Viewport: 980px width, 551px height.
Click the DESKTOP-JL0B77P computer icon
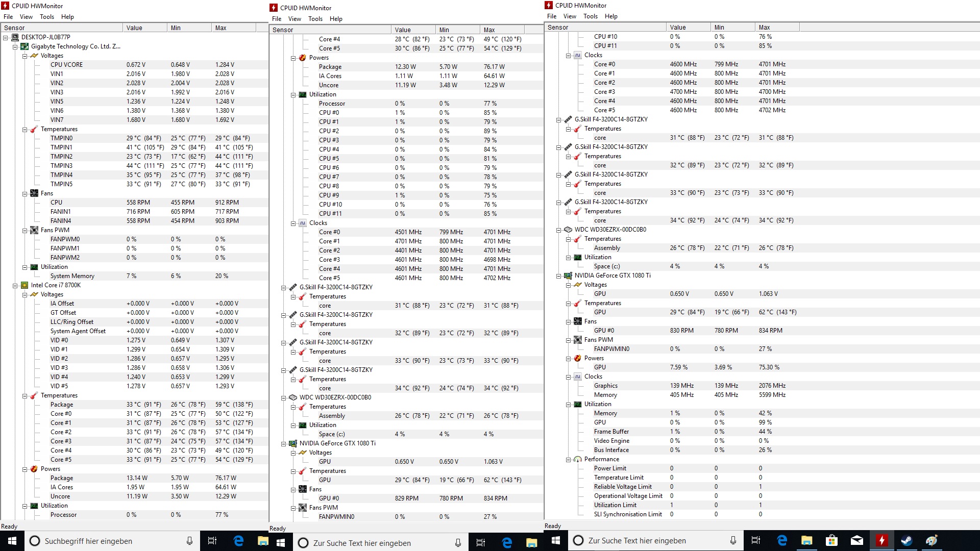(x=14, y=37)
